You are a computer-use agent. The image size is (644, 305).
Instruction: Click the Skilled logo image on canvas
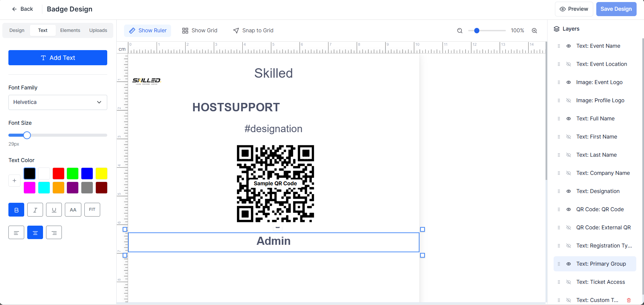[x=147, y=81]
